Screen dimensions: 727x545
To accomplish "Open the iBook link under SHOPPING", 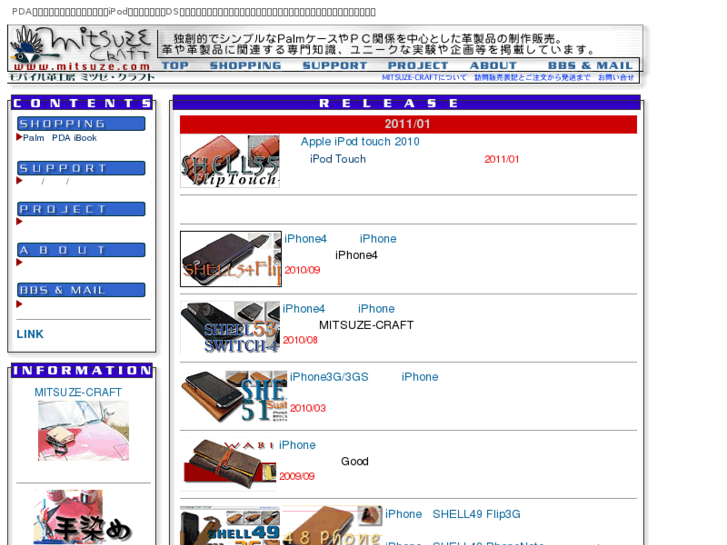I will [x=85, y=138].
